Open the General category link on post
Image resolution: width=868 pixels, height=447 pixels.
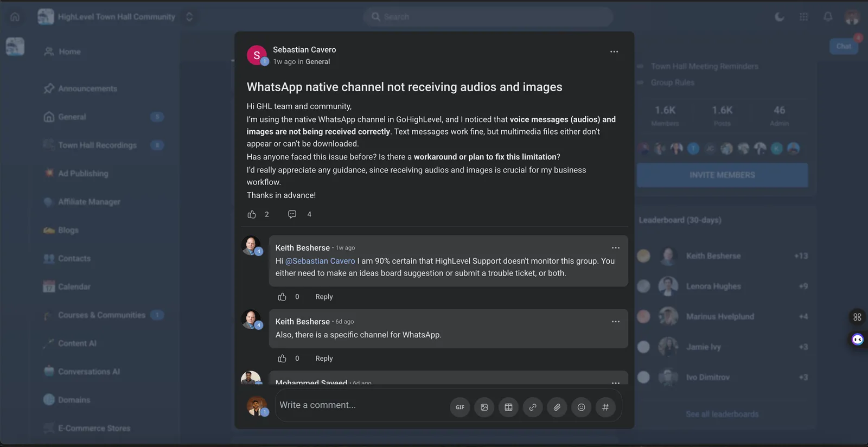click(317, 62)
